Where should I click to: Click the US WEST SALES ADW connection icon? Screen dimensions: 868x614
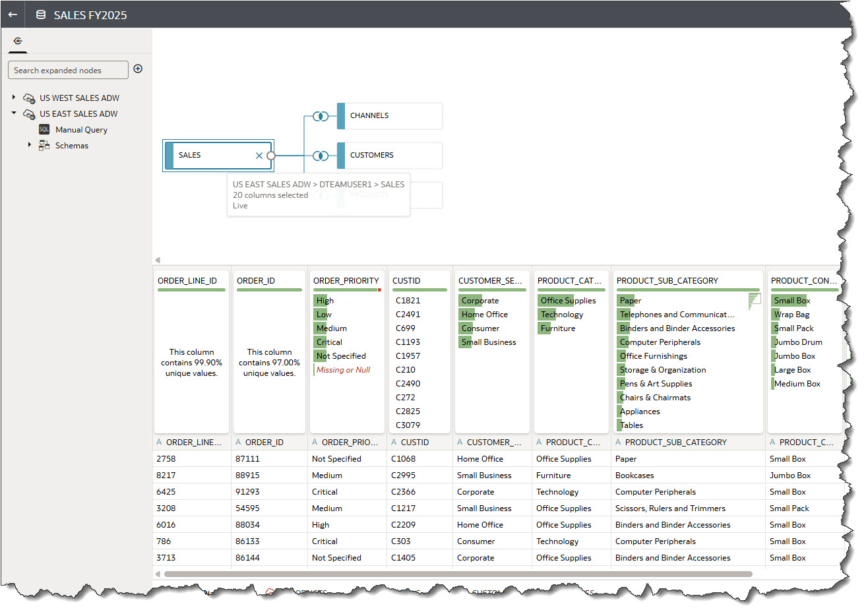[x=29, y=98]
